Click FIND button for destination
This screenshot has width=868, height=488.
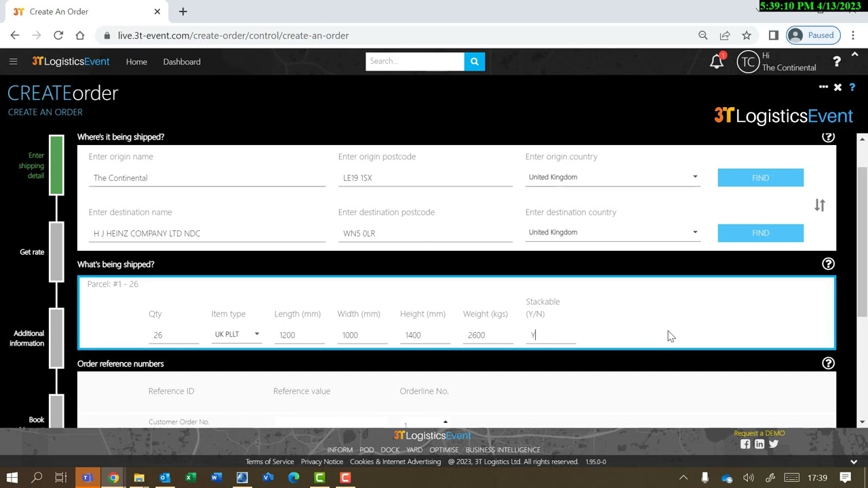(761, 233)
